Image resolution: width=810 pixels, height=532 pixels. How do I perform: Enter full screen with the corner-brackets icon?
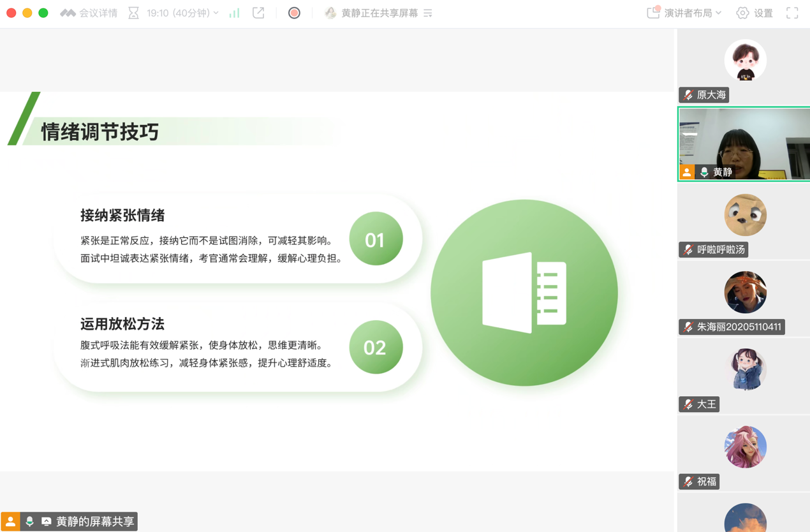[792, 13]
